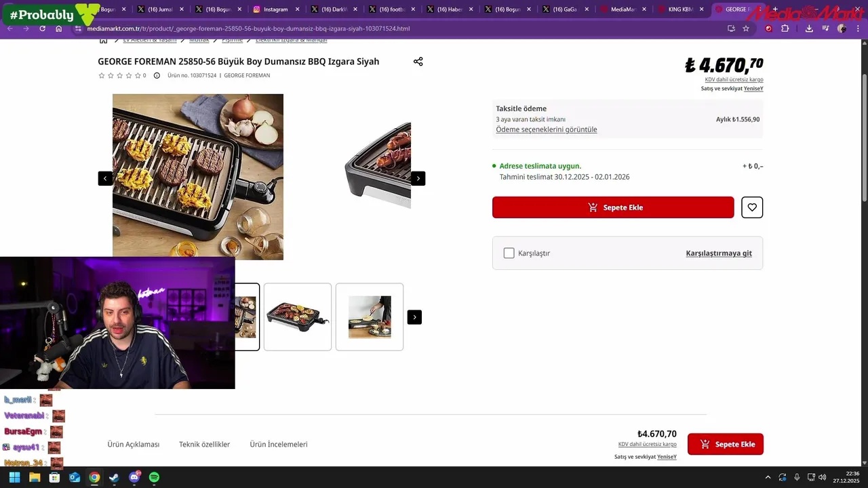
Task: Open KDV dahil ücretsiz kargo link under large price
Action: pos(734,80)
